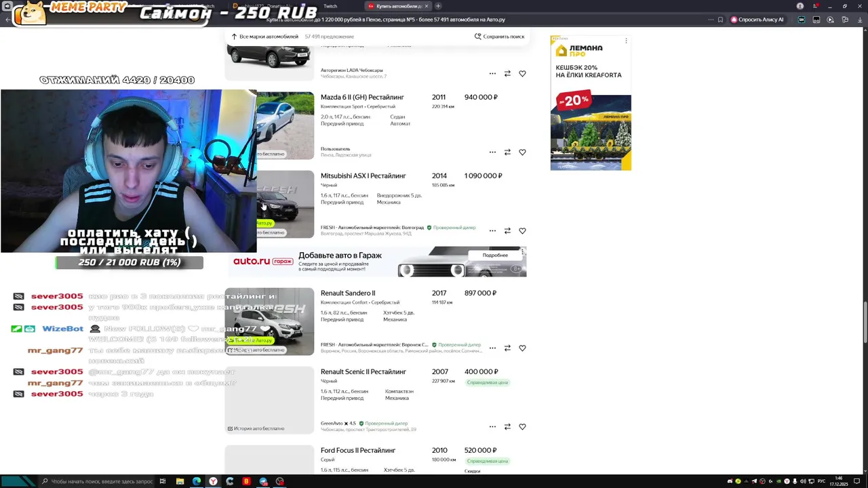868x488 pixels.
Task: Add Mazda 6 II listing to favorites
Action: [x=522, y=152]
